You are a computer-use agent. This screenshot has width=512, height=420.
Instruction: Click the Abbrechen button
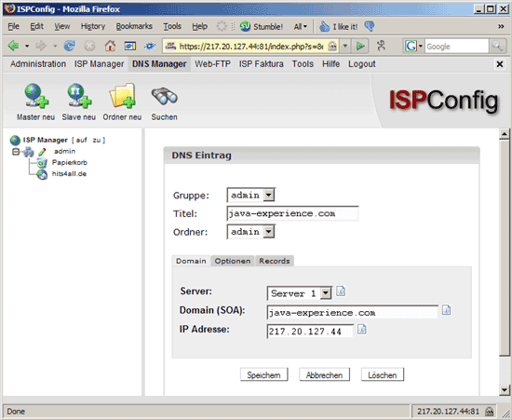[x=324, y=375]
